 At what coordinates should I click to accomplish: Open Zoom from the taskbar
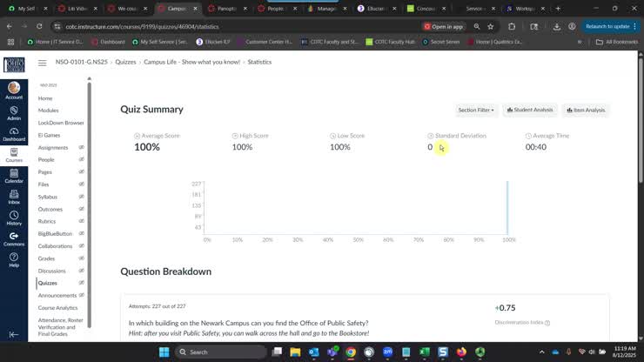[x=388, y=352]
